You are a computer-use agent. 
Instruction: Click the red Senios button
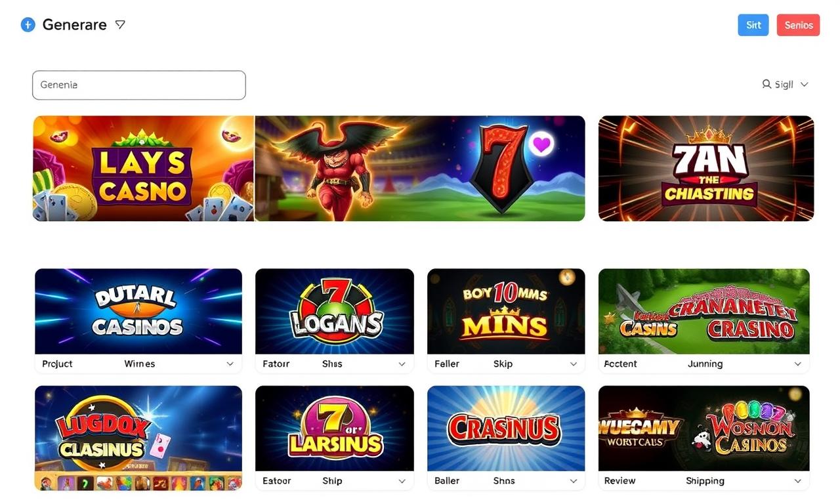(x=798, y=25)
